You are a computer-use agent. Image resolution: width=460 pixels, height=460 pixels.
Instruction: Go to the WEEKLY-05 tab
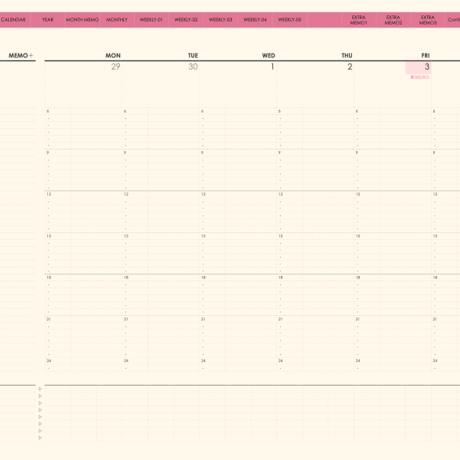click(290, 20)
